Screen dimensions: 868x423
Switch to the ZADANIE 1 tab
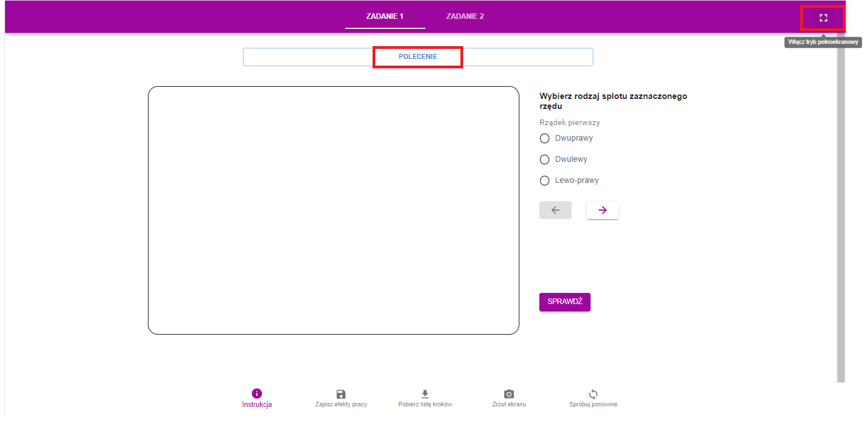point(385,16)
